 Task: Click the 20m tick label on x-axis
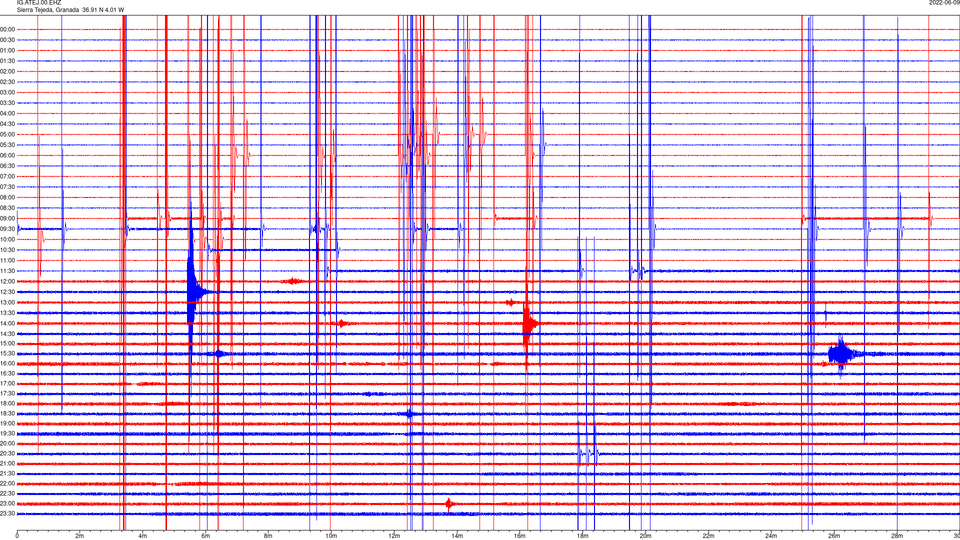point(645,536)
